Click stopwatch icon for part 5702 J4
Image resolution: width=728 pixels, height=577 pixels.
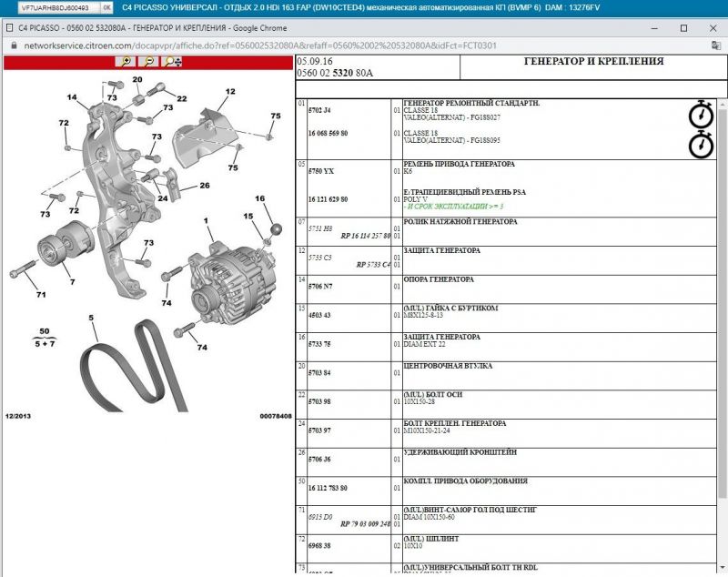coord(701,115)
